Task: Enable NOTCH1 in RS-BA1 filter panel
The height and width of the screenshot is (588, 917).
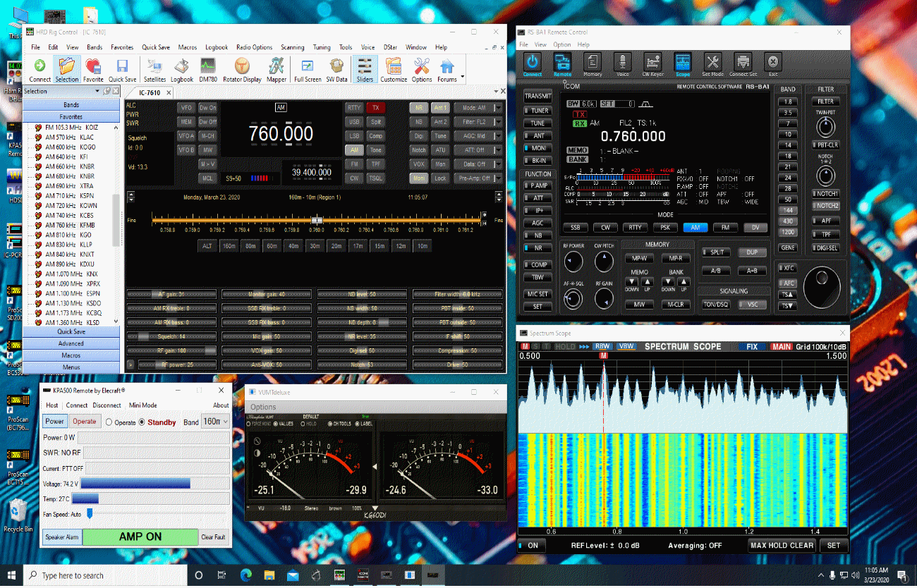Action: [825, 193]
